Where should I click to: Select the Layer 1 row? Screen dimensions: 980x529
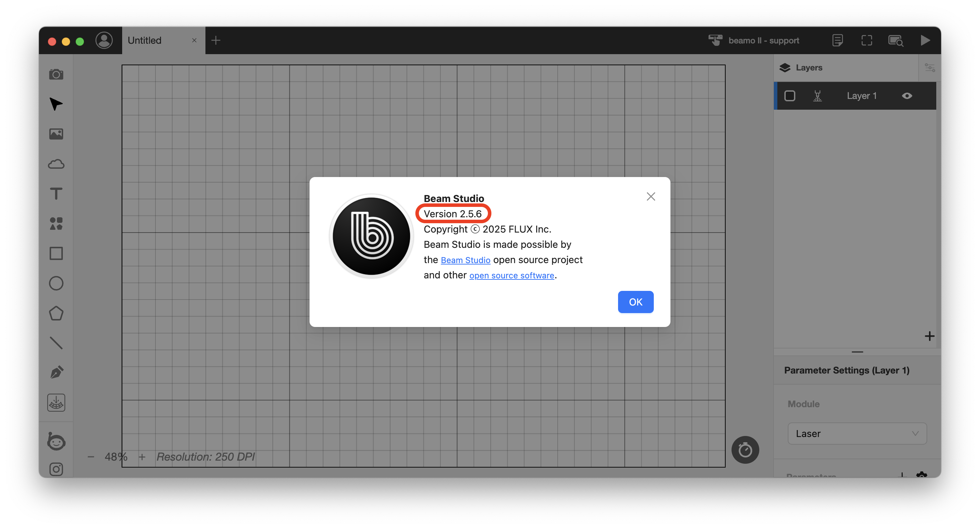tap(855, 96)
